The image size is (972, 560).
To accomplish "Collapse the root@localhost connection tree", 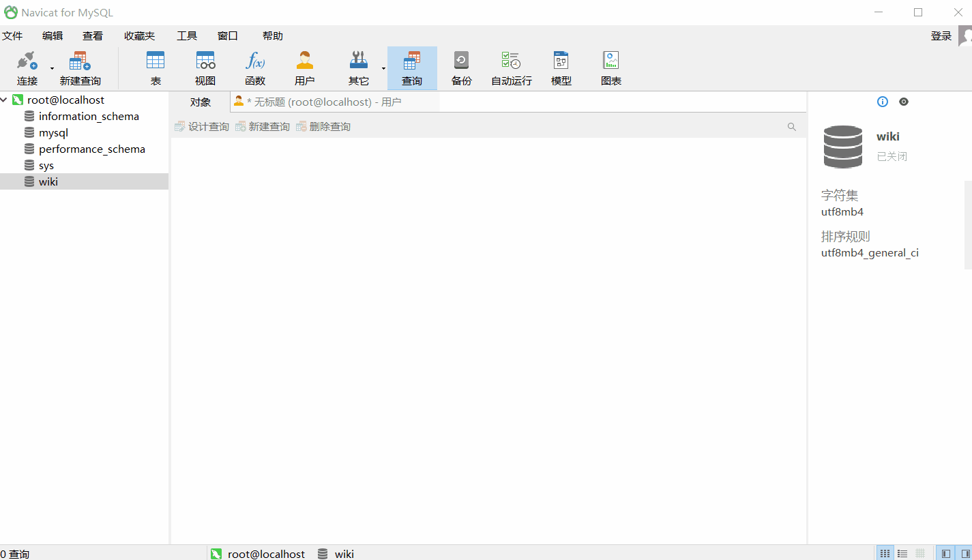I will 5,100.
